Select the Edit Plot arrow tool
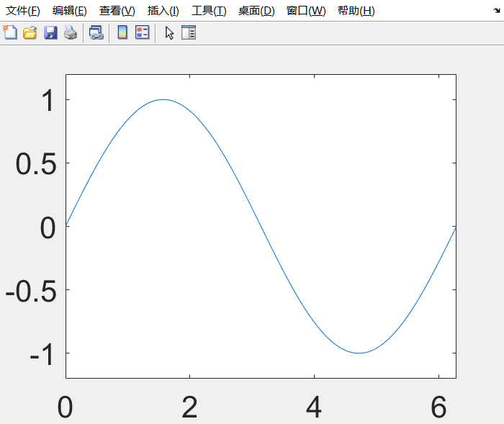 tap(169, 33)
